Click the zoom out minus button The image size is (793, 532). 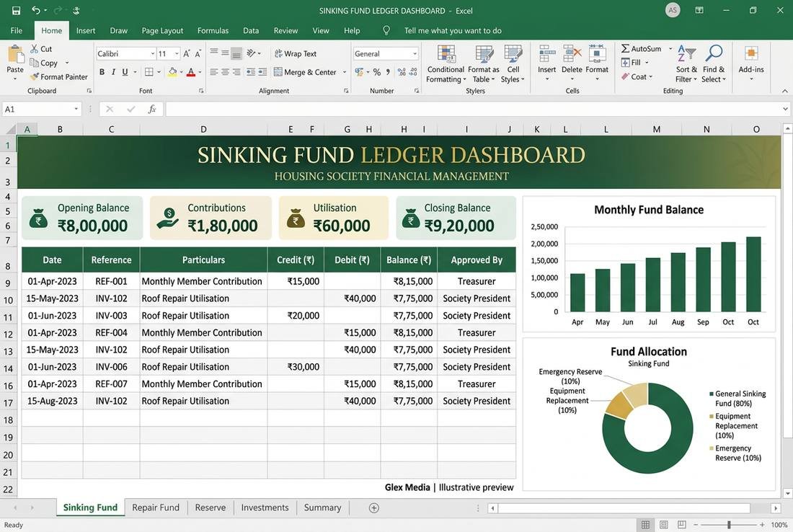(696, 524)
